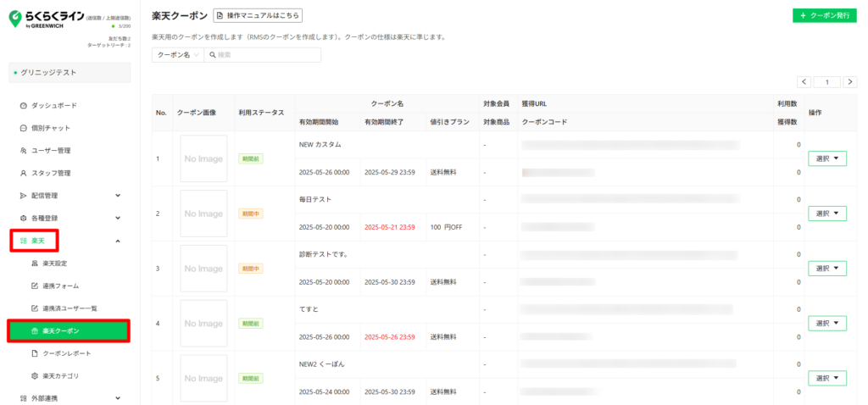Open 選択 dropdown for 診断テストです。
Viewport: 868px width, 405px height.
[827, 269]
